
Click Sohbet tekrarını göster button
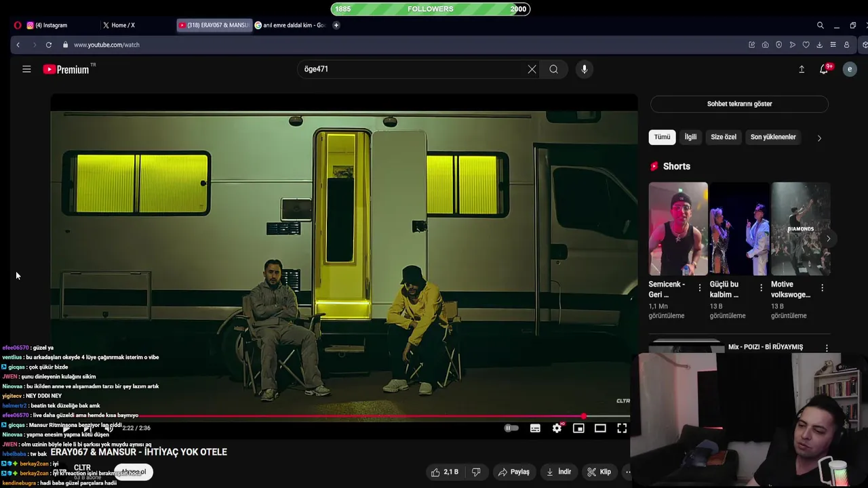coord(739,104)
